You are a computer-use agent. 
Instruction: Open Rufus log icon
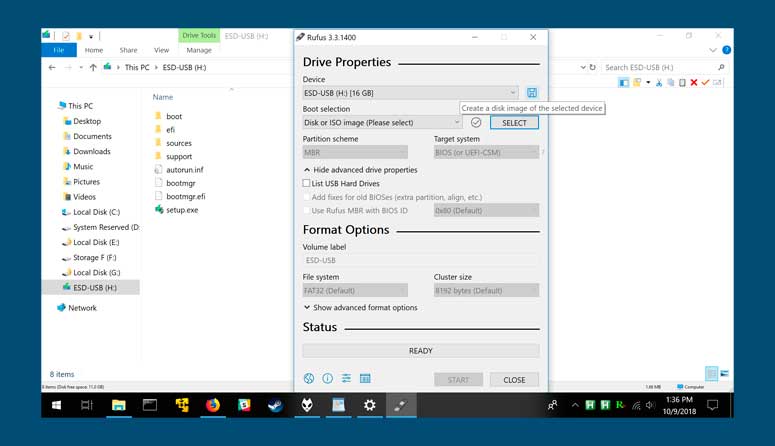[365, 379]
